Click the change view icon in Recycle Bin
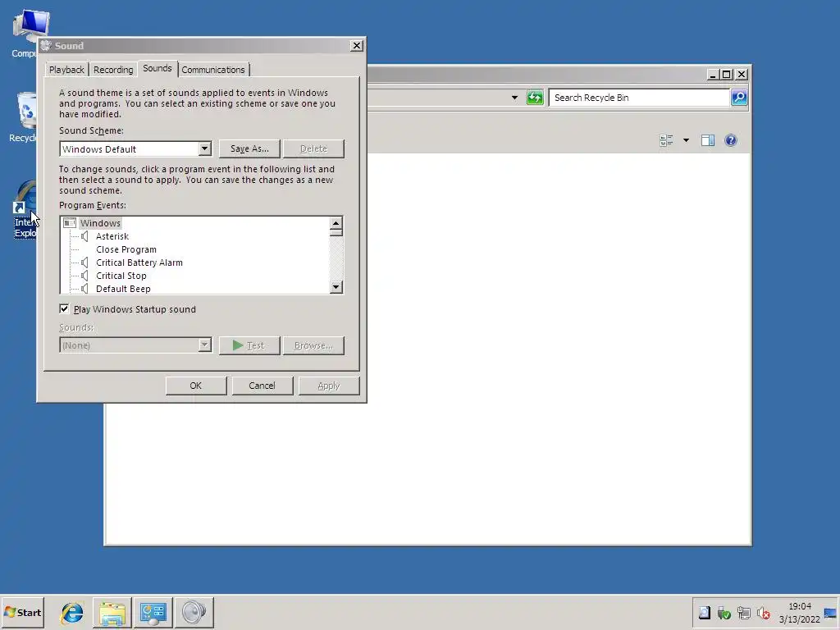The height and width of the screenshot is (630, 840). (666, 140)
